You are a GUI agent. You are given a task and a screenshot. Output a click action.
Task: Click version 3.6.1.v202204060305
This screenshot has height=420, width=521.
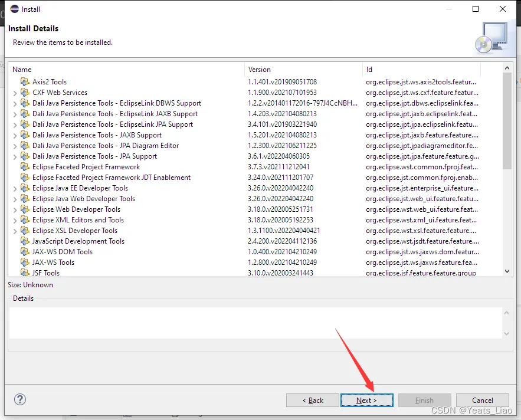[x=278, y=156]
